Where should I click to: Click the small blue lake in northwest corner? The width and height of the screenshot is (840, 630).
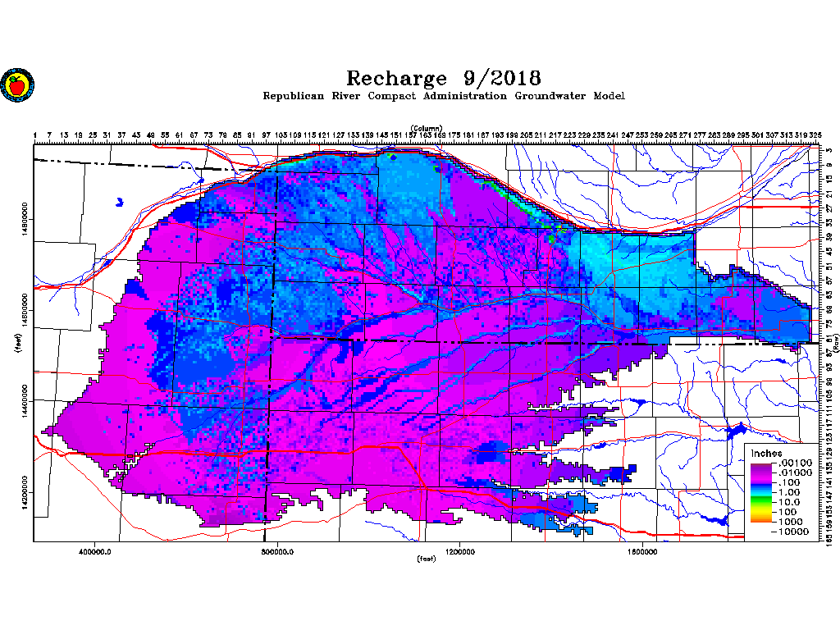(120, 200)
